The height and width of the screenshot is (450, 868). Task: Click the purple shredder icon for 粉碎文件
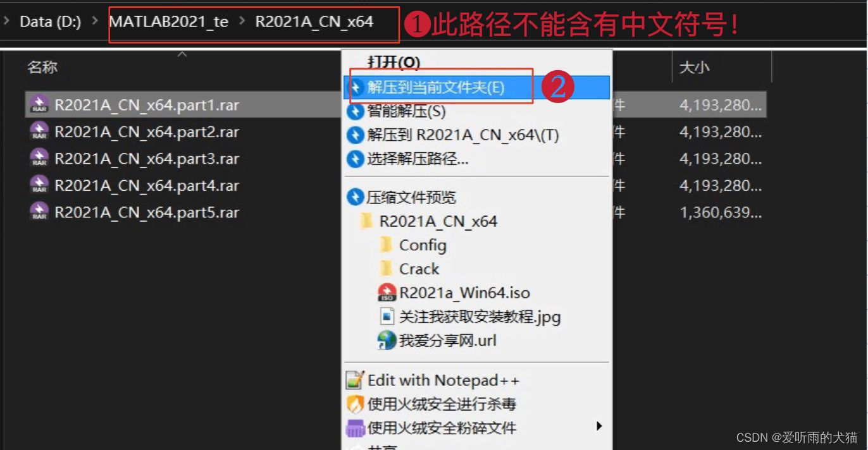tap(356, 429)
